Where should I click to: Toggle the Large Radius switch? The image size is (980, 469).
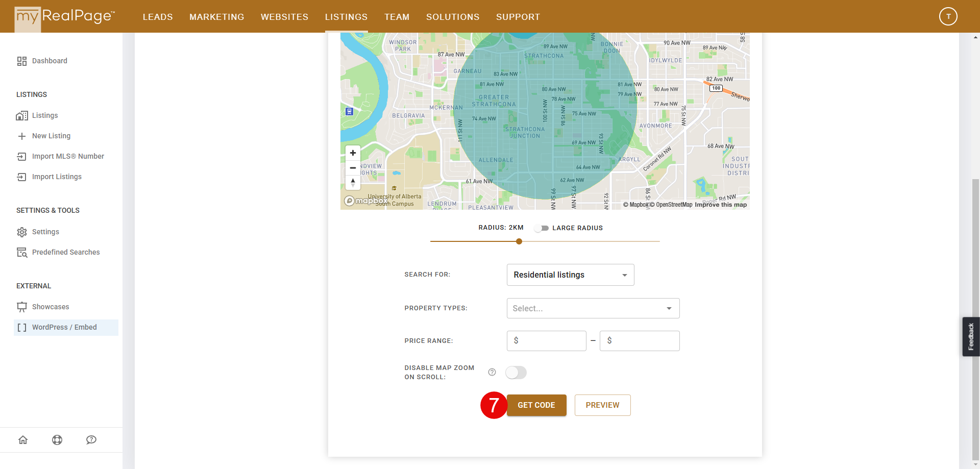pyautogui.click(x=542, y=228)
